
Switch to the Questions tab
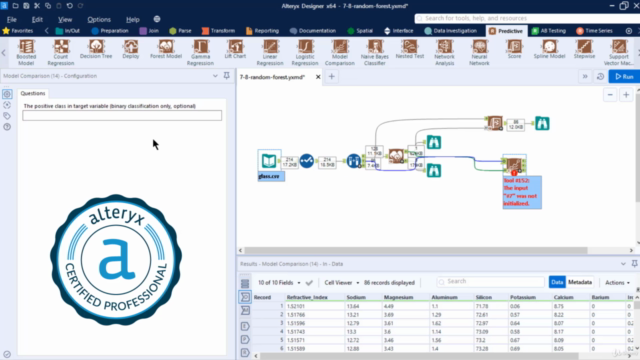point(33,93)
